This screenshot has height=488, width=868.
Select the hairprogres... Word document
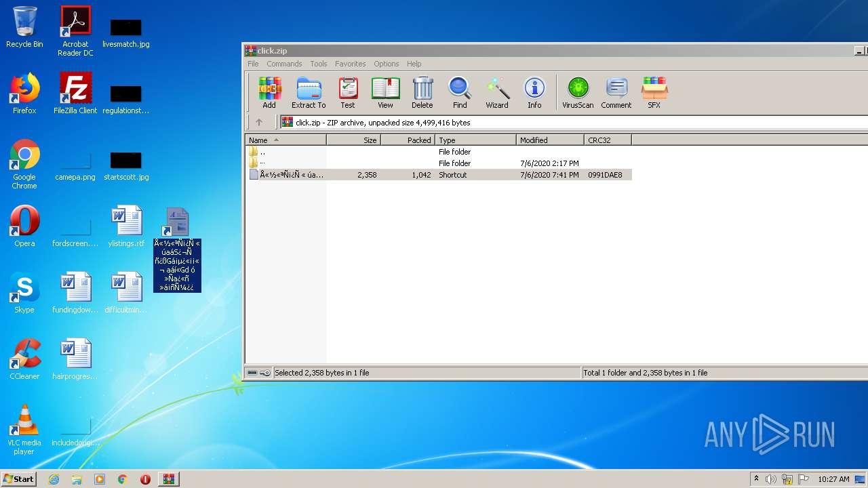75,360
